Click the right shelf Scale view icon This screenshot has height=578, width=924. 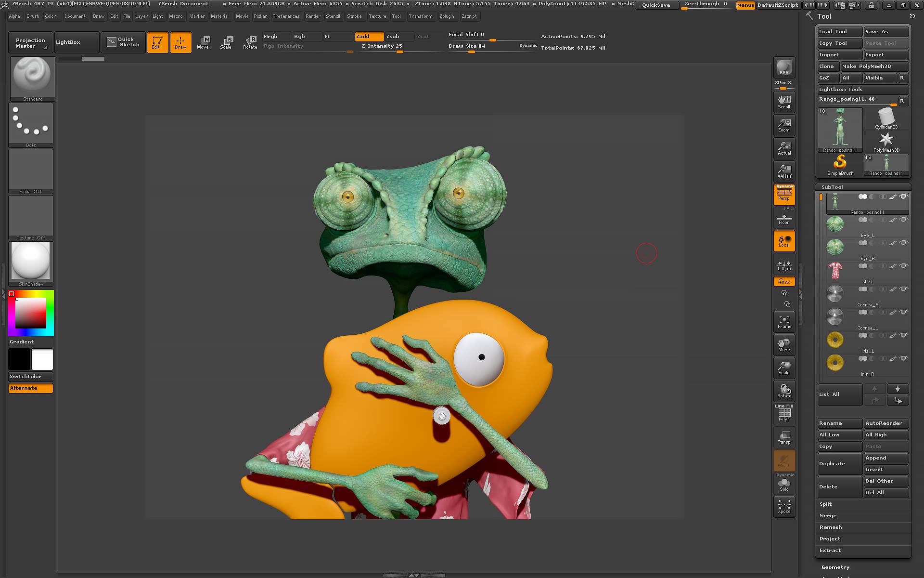coord(784,368)
